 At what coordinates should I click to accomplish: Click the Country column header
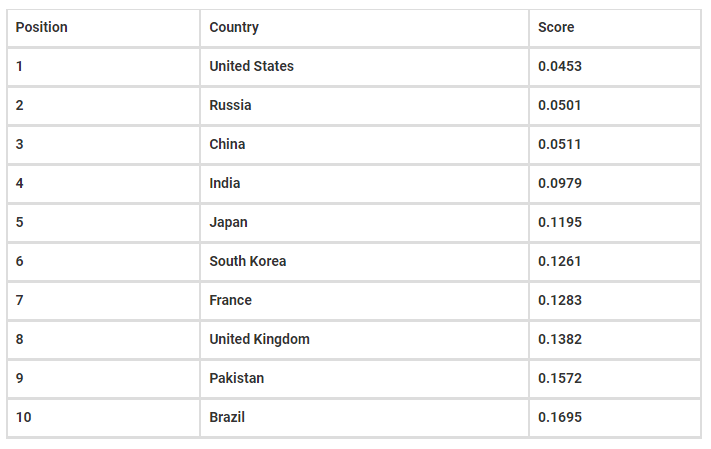tap(234, 27)
